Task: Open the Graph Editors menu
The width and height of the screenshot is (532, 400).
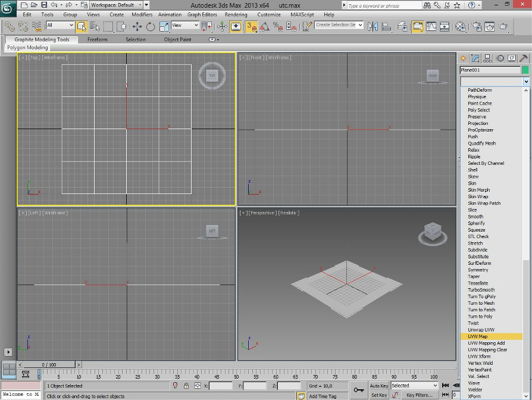Action: (202, 15)
